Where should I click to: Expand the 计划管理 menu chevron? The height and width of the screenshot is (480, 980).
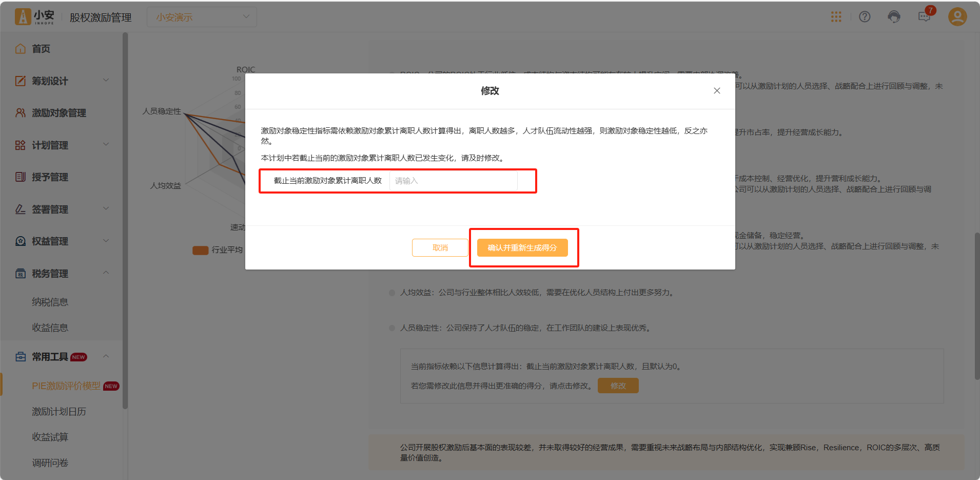pos(106,144)
